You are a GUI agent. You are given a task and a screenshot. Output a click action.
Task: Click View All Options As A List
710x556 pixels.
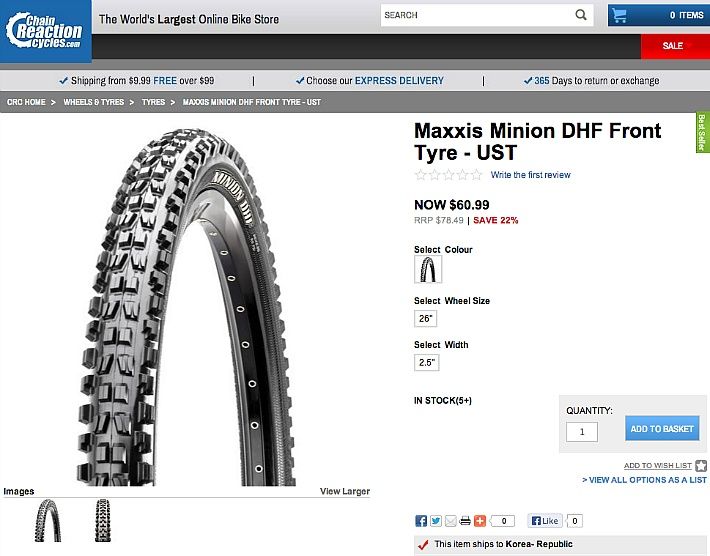pos(644,480)
